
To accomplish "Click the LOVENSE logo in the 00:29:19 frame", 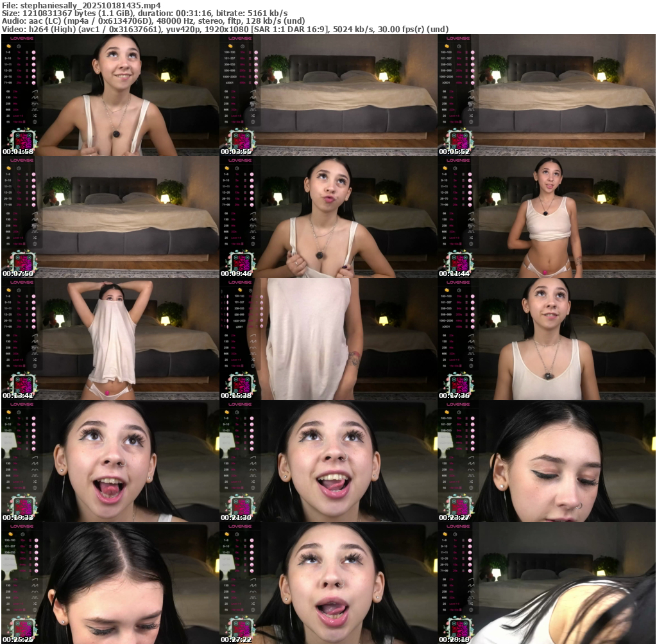I will point(458,526).
